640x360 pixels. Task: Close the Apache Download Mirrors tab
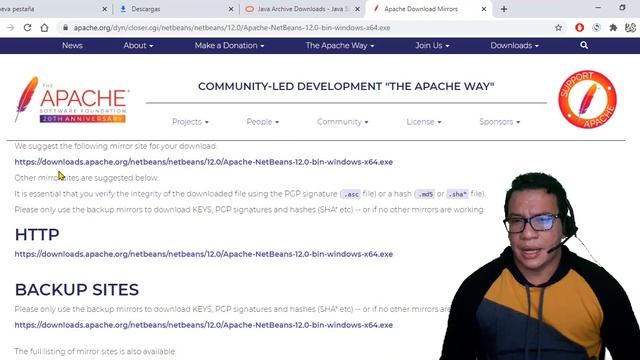(484, 9)
